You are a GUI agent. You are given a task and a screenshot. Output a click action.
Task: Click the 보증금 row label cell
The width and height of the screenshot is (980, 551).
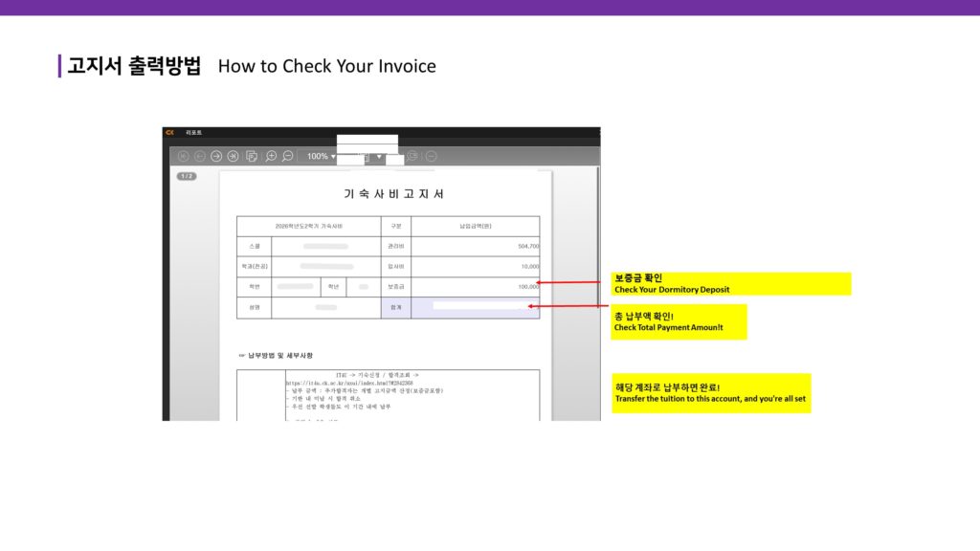coord(395,287)
